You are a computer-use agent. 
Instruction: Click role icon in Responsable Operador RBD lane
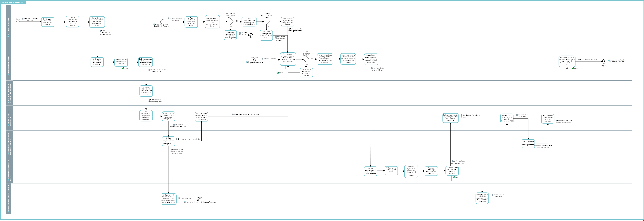(x=8, y=75)
